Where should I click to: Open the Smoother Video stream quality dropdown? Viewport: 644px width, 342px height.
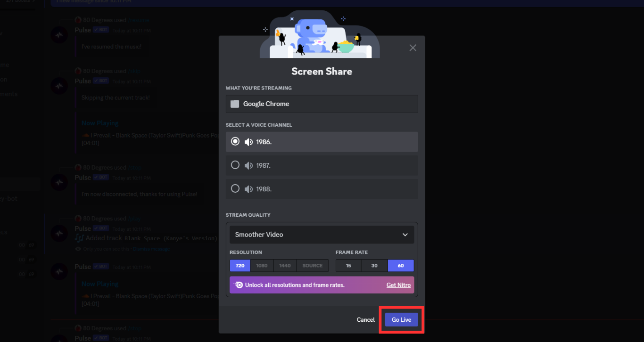322,235
